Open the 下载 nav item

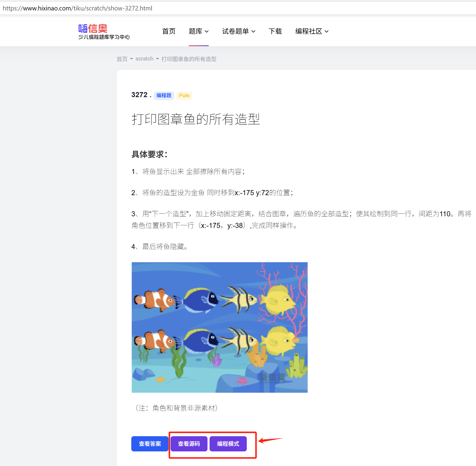click(x=275, y=31)
